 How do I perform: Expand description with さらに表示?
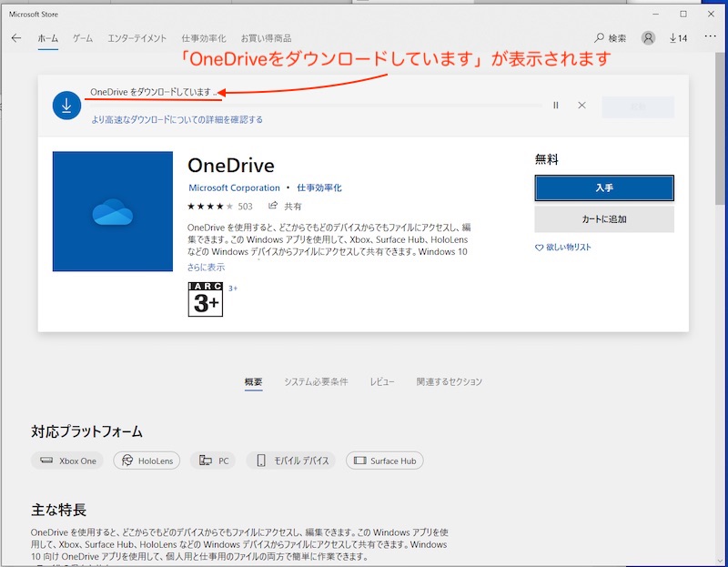(x=207, y=267)
